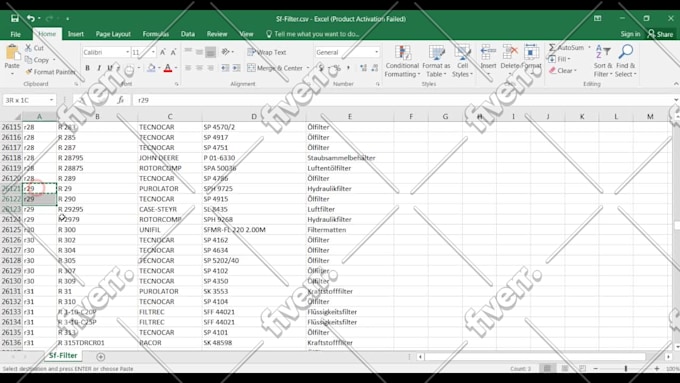Switch to the Review tab
The image size is (680, 383).
click(x=217, y=34)
